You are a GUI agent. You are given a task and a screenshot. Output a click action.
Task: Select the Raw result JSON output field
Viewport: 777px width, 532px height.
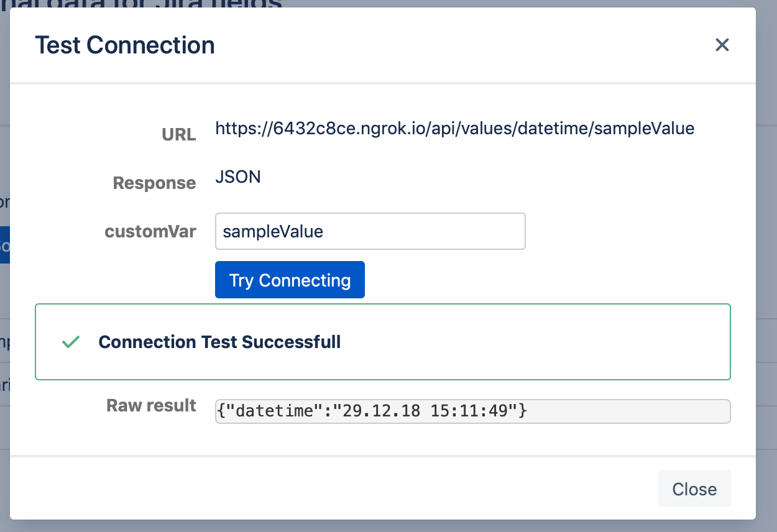[472, 411]
